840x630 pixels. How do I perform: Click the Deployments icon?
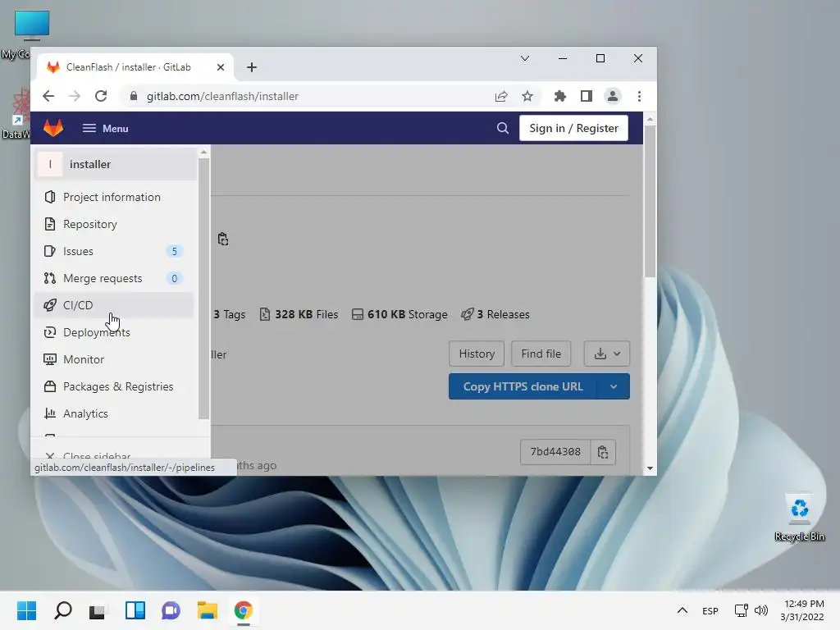tap(50, 333)
